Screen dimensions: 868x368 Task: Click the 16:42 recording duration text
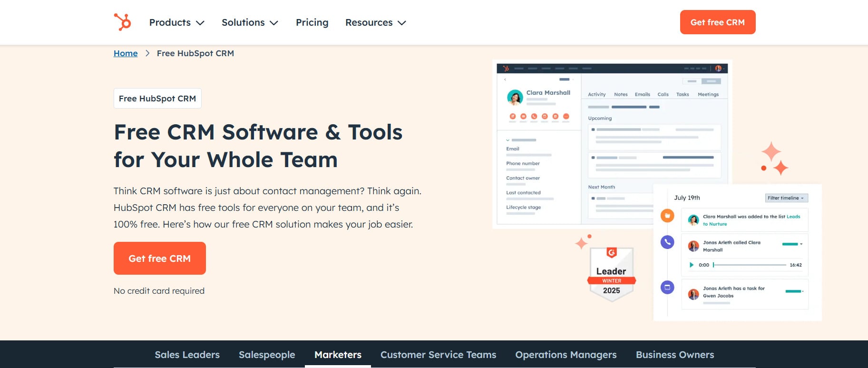coord(796,265)
